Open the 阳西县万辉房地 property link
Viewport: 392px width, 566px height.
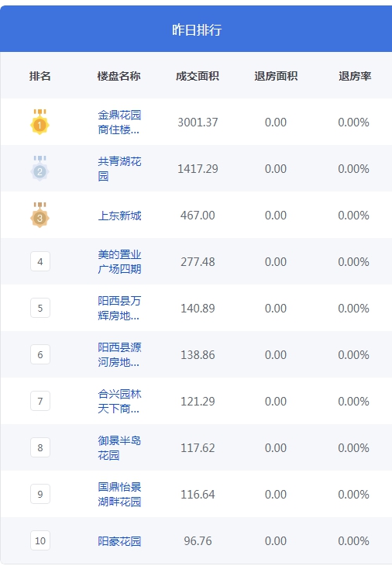(119, 309)
